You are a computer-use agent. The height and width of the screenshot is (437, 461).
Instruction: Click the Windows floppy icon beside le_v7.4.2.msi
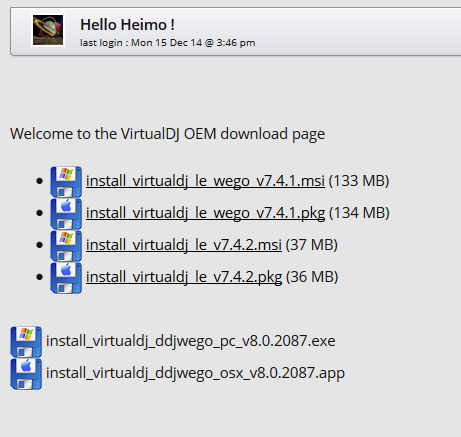click(x=66, y=246)
